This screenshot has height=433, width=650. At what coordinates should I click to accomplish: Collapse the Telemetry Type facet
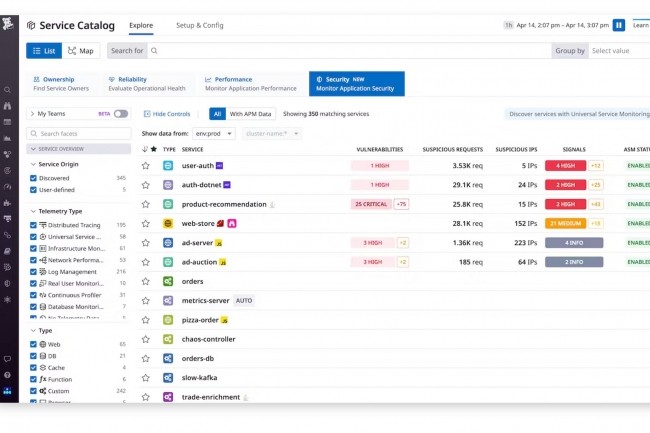point(33,211)
